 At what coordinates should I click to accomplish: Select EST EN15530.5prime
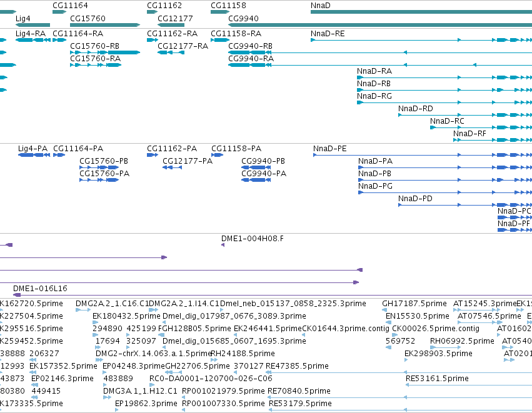point(388,322)
